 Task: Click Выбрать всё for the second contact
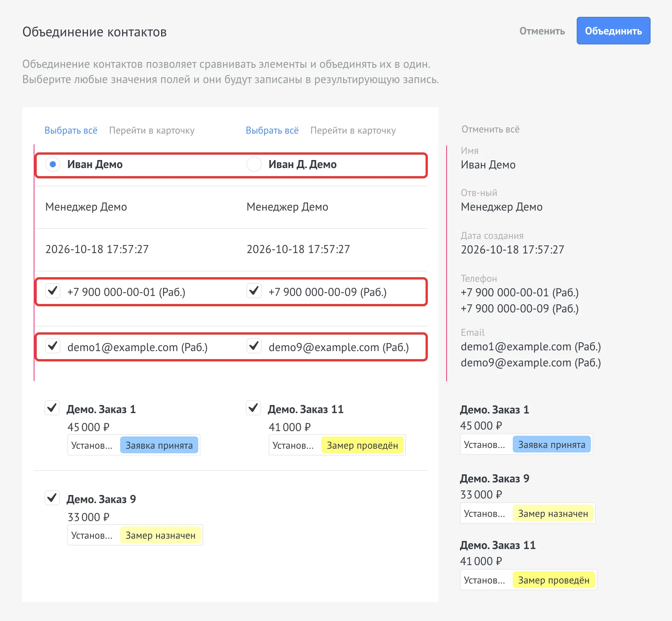pos(272,130)
